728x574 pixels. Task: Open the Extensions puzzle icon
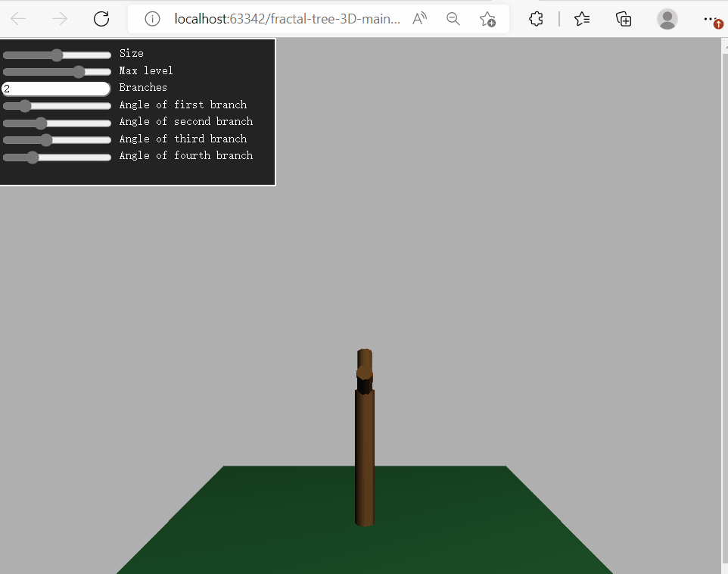[537, 19]
